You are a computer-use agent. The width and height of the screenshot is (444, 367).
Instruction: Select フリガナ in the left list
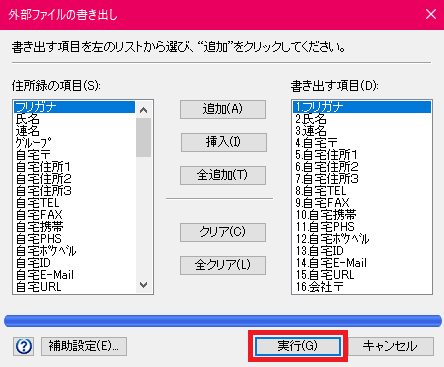75,107
